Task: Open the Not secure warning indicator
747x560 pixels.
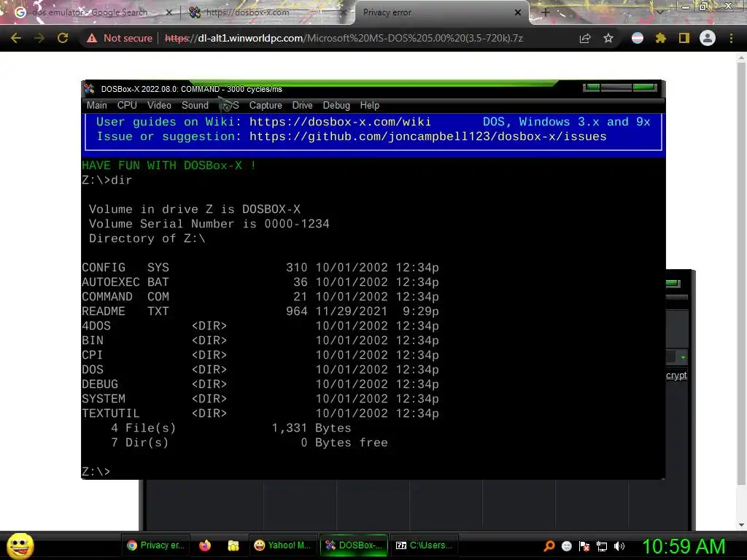Action: (x=120, y=38)
